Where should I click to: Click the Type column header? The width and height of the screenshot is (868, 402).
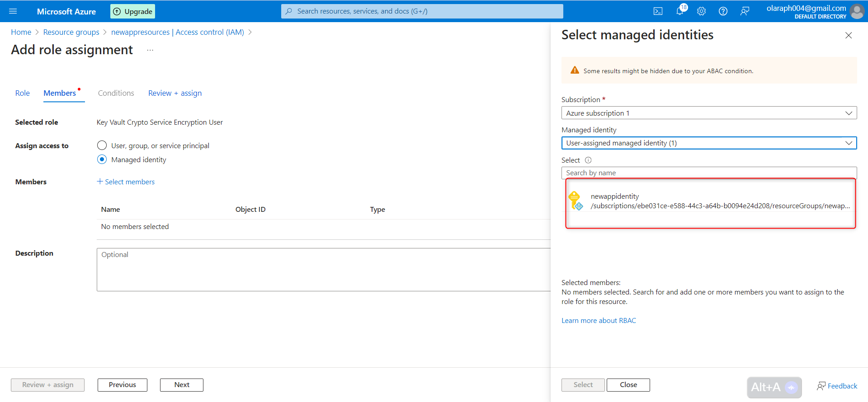(x=377, y=210)
